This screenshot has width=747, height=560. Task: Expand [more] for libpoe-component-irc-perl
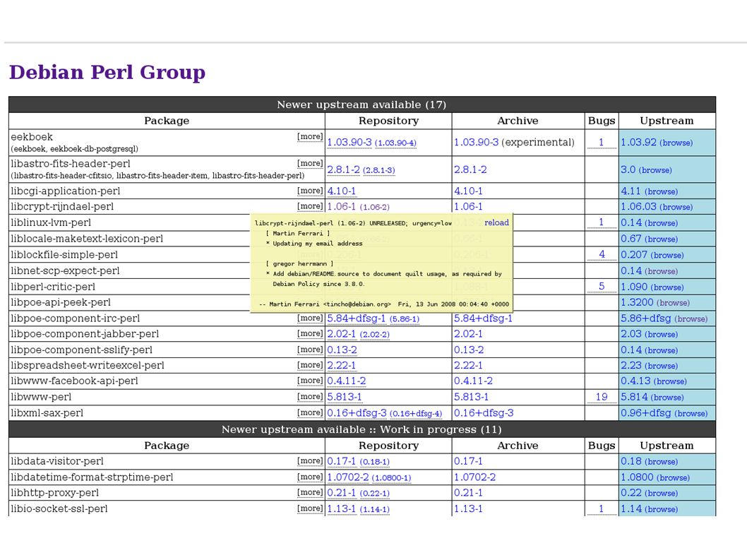(310, 318)
